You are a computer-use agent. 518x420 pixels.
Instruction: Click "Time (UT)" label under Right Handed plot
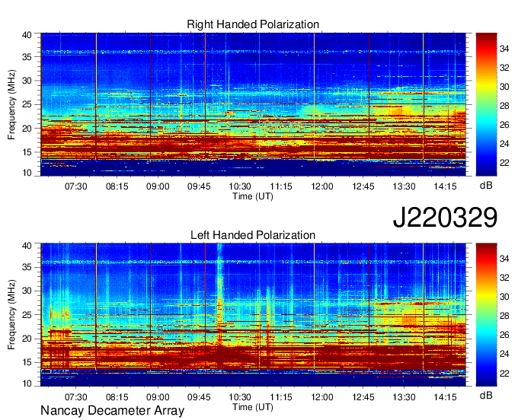pos(253,196)
